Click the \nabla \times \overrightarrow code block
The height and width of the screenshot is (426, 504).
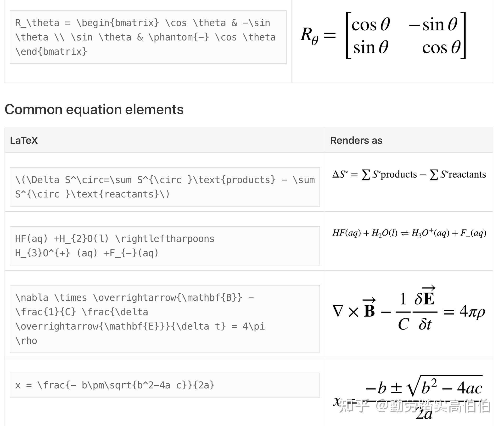click(x=165, y=319)
